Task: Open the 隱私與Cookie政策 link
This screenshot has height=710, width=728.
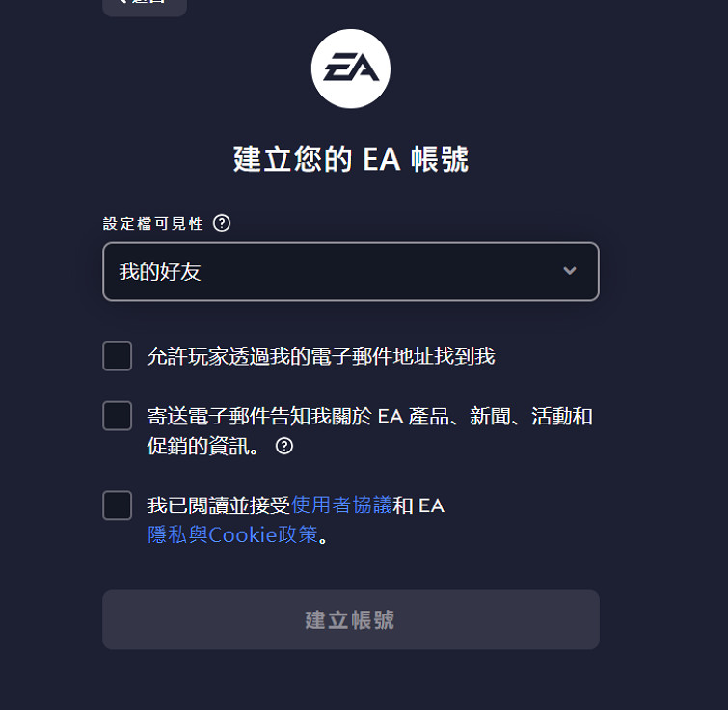Action: coord(232,534)
